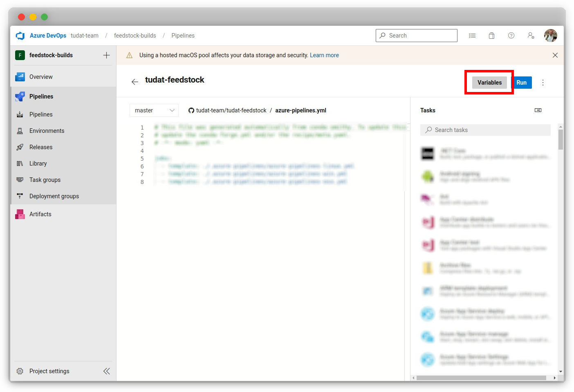Viewport: 574px width, 392px height.
Task: Collapse the Tasks assistant panel icon
Action: coord(538,110)
